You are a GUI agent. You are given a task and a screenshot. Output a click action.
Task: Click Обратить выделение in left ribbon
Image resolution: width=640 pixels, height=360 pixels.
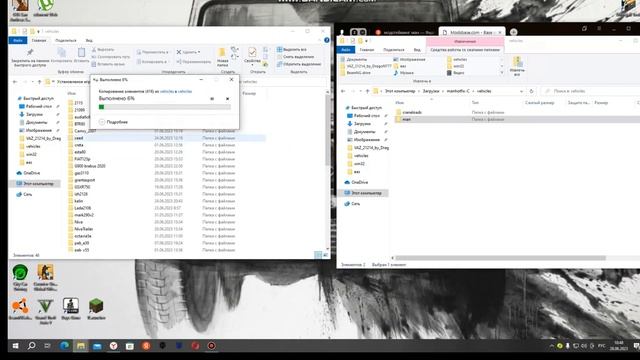[299, 64]
